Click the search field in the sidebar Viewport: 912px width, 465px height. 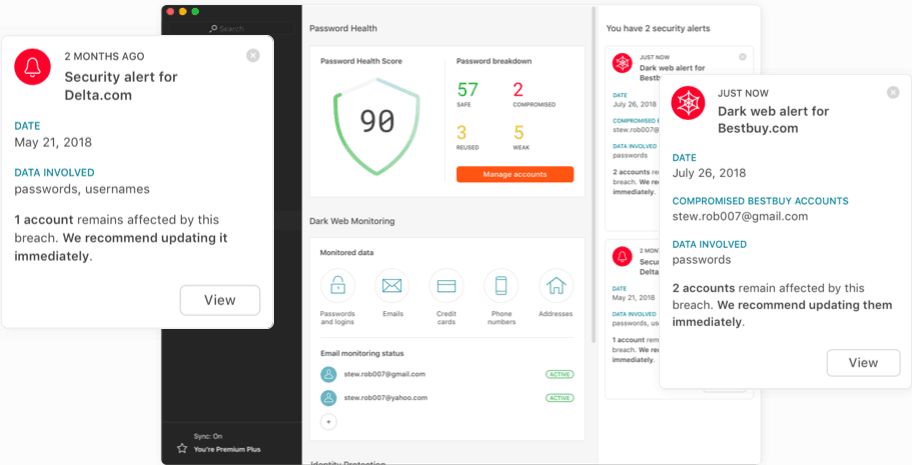231,28
